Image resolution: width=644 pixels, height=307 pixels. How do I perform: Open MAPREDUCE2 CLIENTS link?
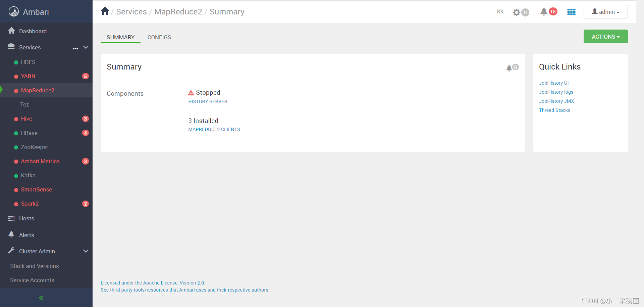214,129
